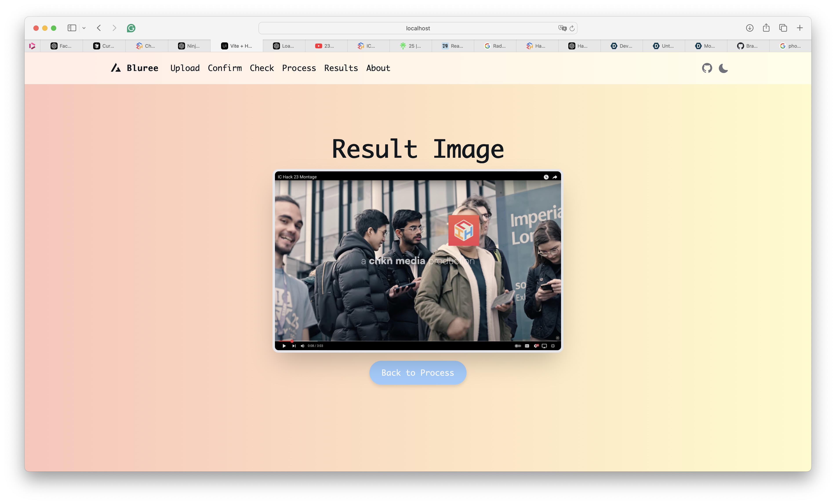Viewport: 836px width, 504px height.
Task: Switch to the Vite + H... tab
Action: coord(237,46)
